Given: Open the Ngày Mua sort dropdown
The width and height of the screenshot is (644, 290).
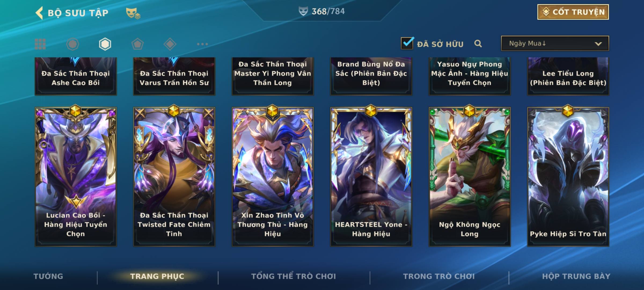Looking at the screenshot, I should tap(555, 43).
